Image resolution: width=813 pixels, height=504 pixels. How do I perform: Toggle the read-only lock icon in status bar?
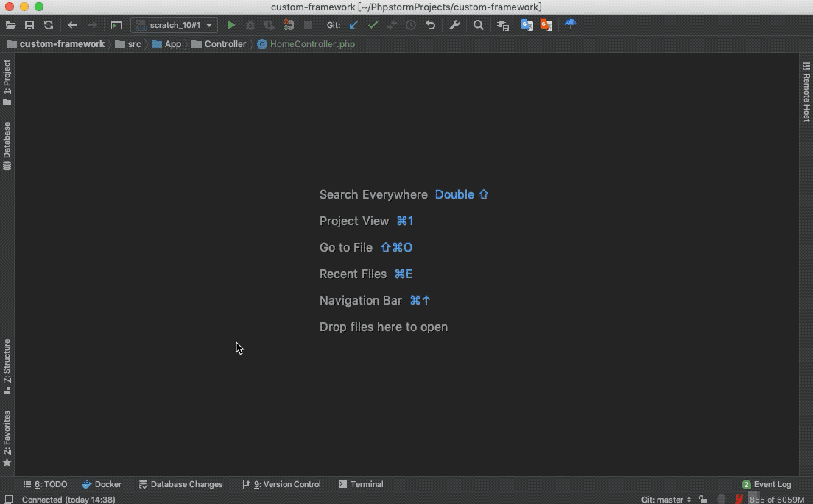pyautogui.click(x=703, y=500)
